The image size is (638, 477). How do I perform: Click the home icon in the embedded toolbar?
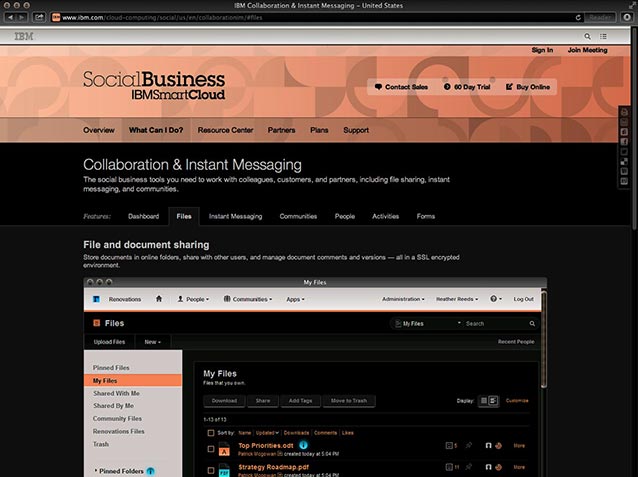(158, 299)
